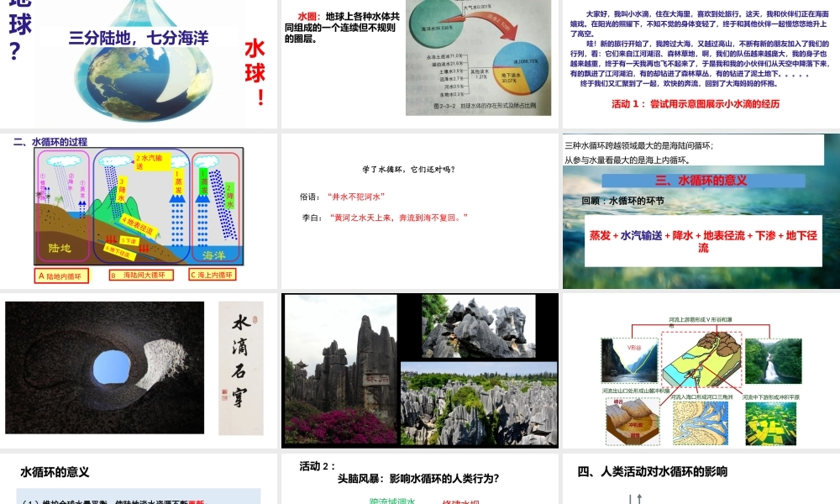Screen dimensions: 840x504
Task: Click the 海洋 label in the diagram
Action: (x=214, y=255)
